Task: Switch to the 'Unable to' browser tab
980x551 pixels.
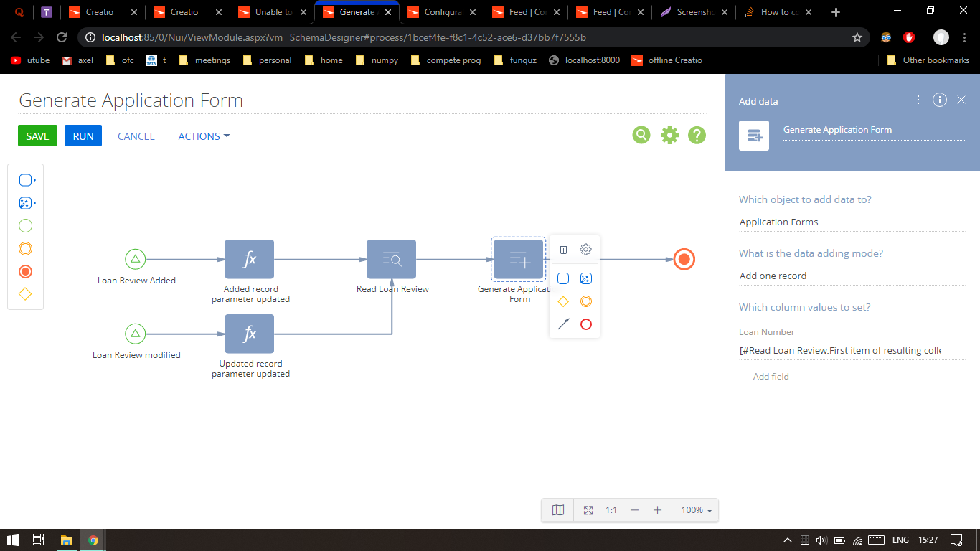Action: [272, 12]
